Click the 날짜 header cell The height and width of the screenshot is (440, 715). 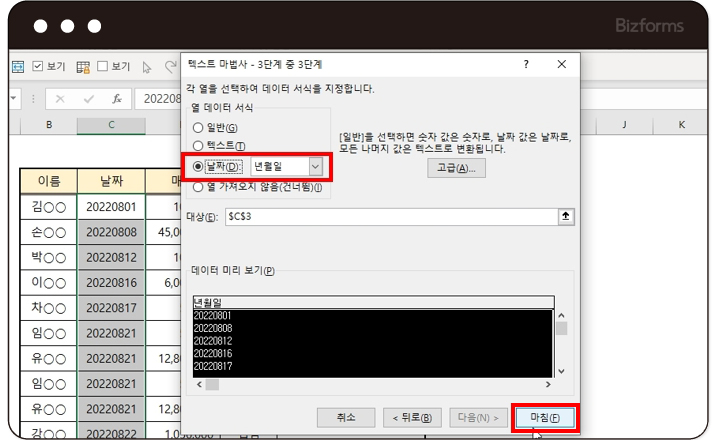click(111, 181)
